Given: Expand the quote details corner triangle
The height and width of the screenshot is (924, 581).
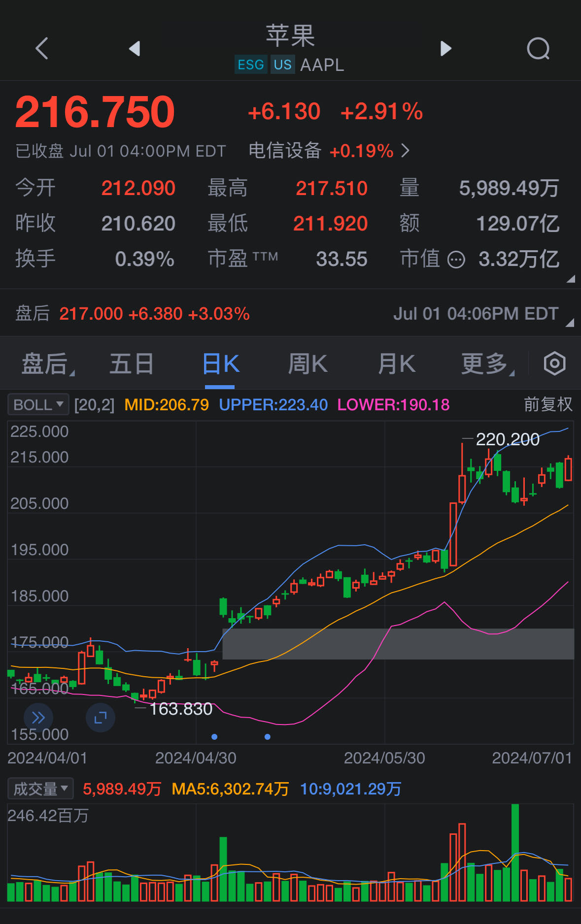Looking at the screenshot, I should (x=571, y=279).
